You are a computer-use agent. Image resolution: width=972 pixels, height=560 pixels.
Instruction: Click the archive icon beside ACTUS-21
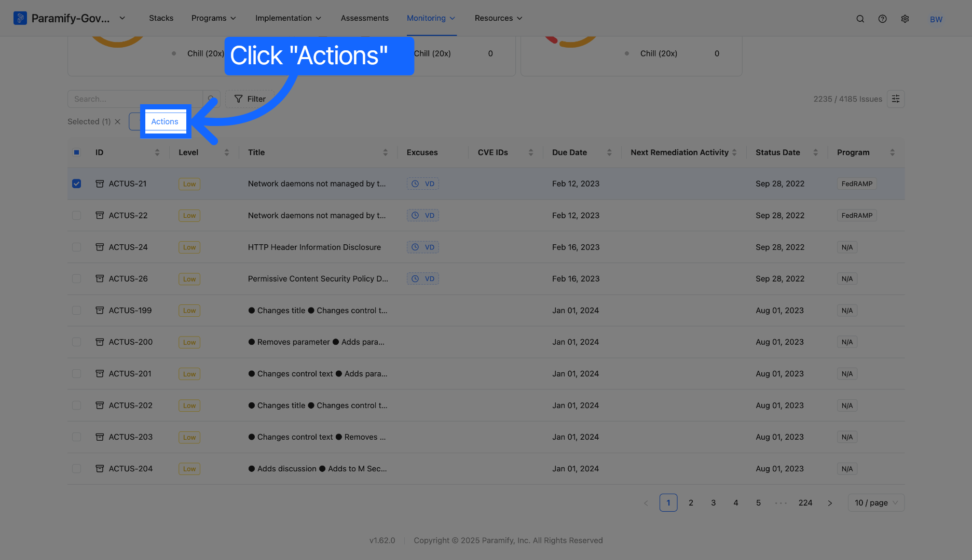pyautogui.click(x=100, y=184)
